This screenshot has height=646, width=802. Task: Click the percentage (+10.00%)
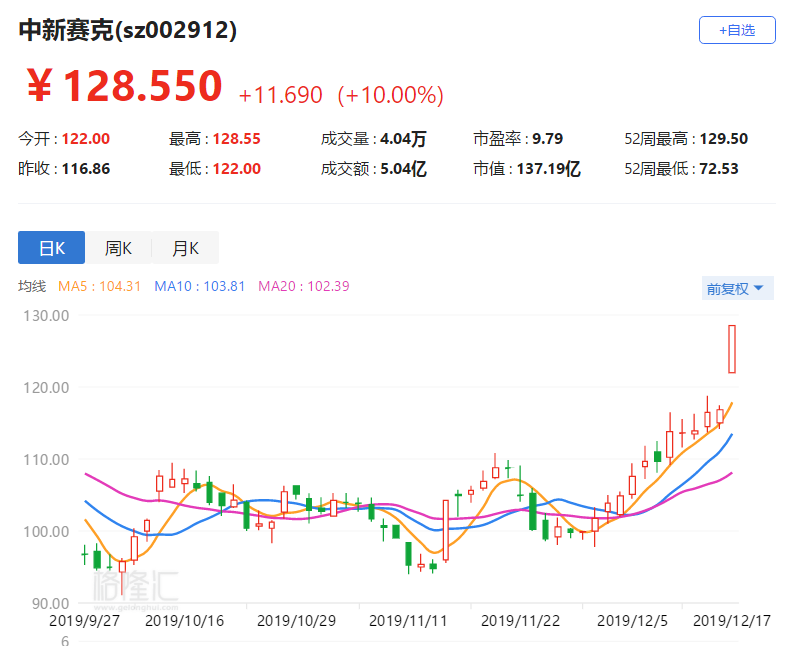coord(390,95)
